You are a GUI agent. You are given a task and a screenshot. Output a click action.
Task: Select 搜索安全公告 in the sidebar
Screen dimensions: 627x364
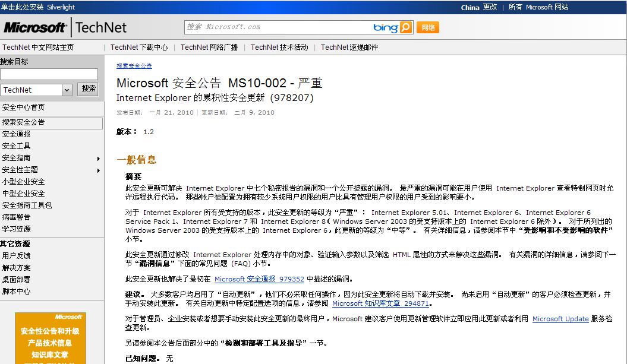coord(51,123)
